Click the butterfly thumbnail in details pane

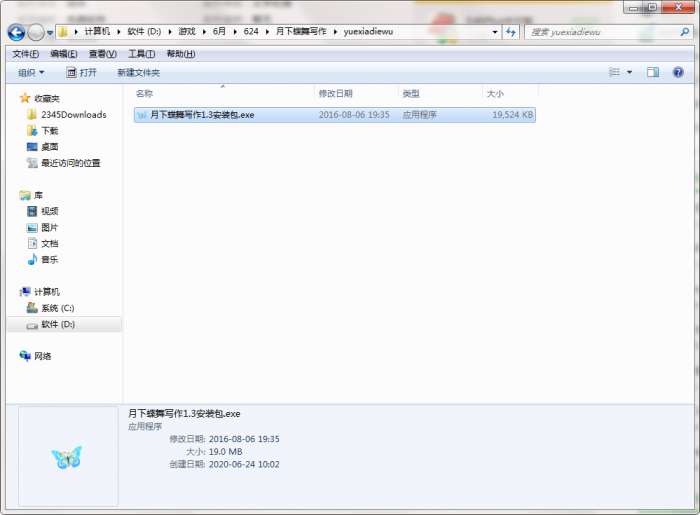click(67, 457)
